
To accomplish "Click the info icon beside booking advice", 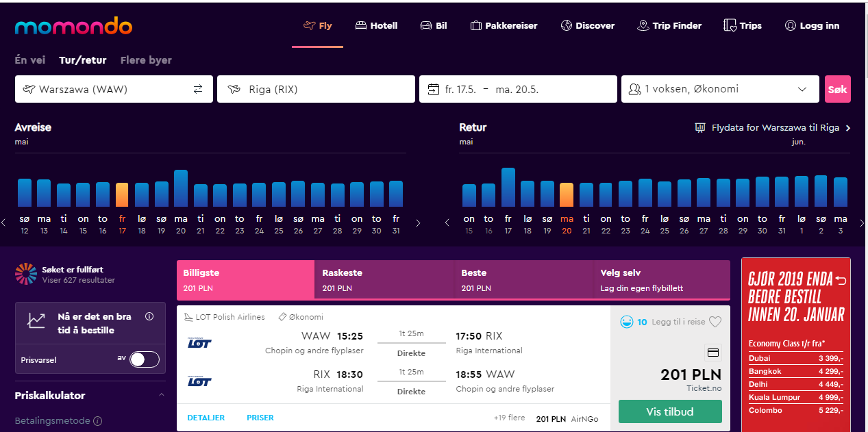I will coord(149,317).
